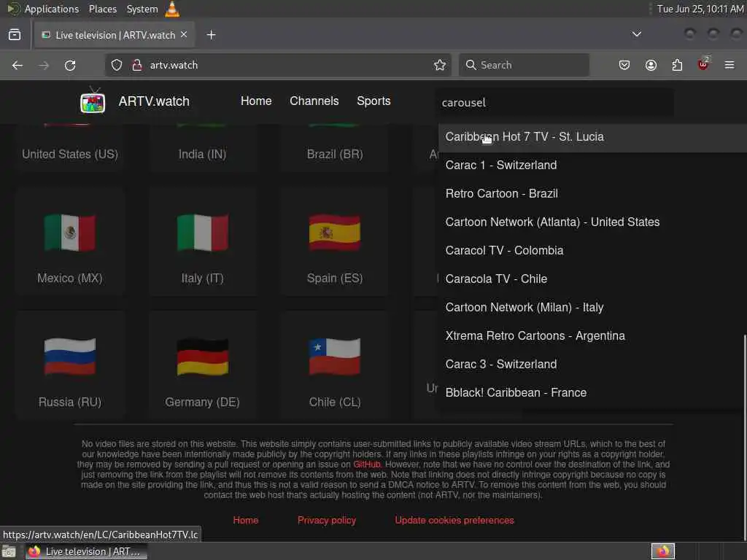The width and height of the screenshot is (747, 560).
Task: Click the page vertical scrollbar thumb
Action: [x=745, y=437]
